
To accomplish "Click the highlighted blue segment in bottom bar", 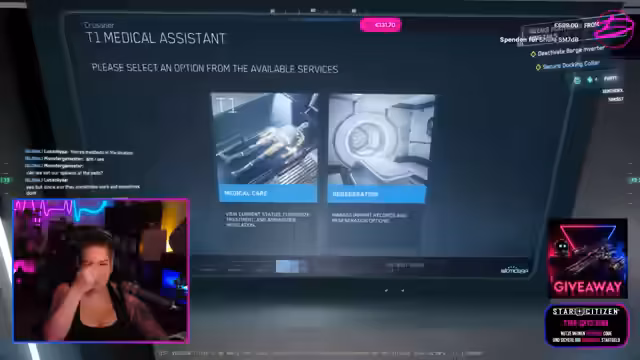I will tap(291, 266).
